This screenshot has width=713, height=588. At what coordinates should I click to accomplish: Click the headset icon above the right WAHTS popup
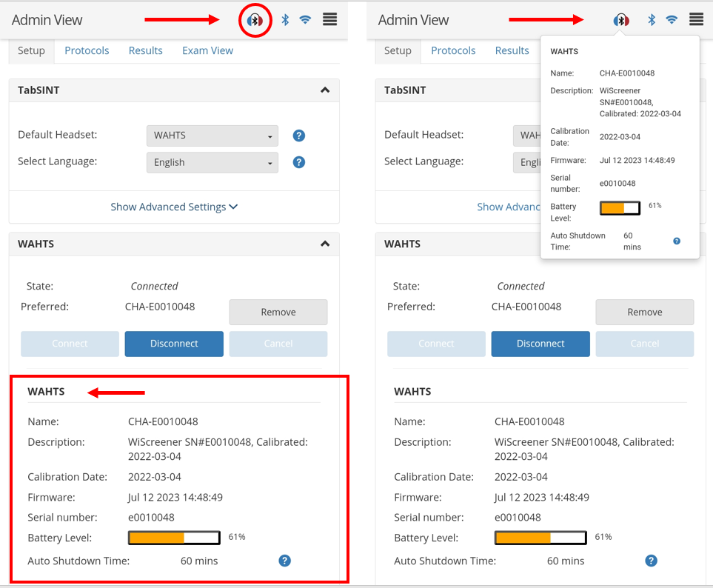[621, 20]
